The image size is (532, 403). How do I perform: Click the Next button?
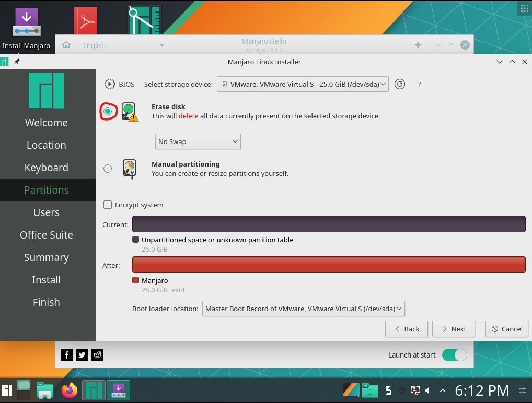click(x=454, y=329)
